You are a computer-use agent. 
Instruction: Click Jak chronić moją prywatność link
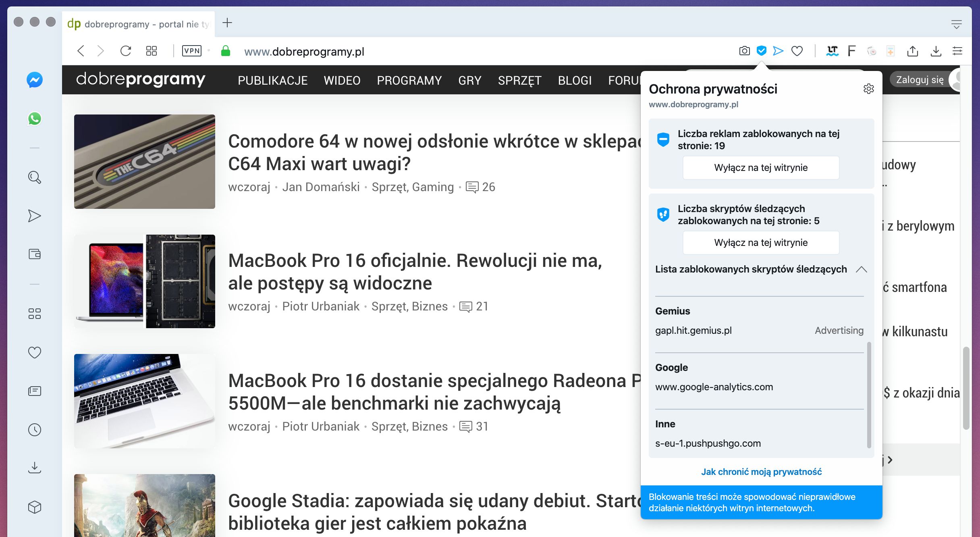(761, 472)
